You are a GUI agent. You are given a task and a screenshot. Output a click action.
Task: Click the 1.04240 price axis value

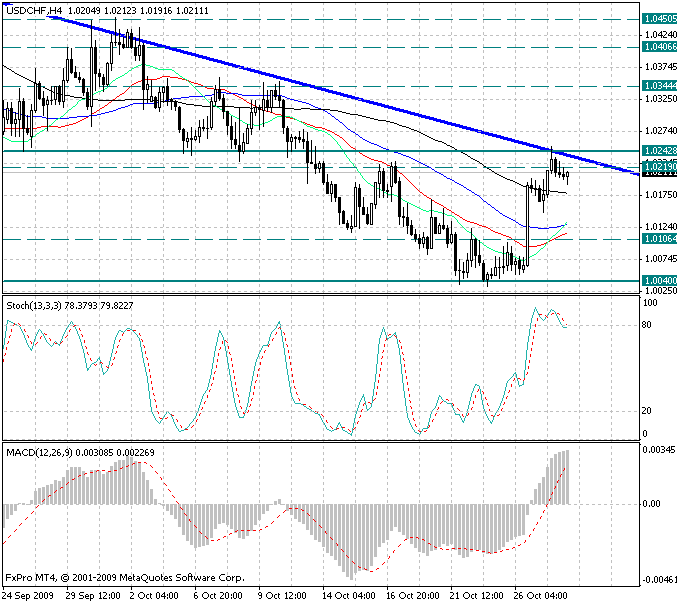661,35
